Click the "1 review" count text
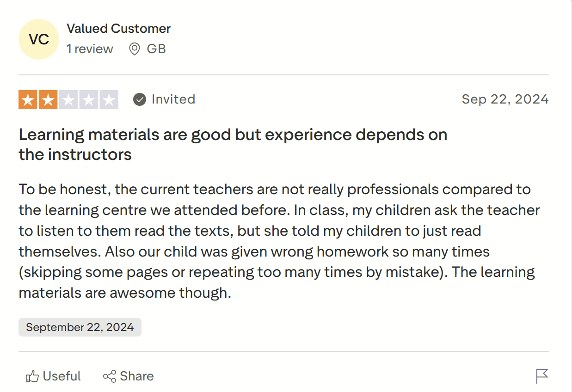 90,49
